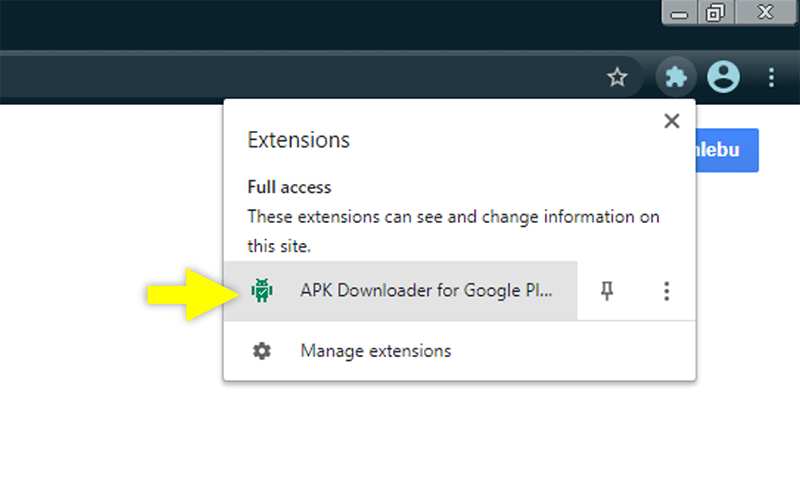Click the extensions permission description text
Screen dimensions: 800x501
pyautogui.click(x=453, y=231)
